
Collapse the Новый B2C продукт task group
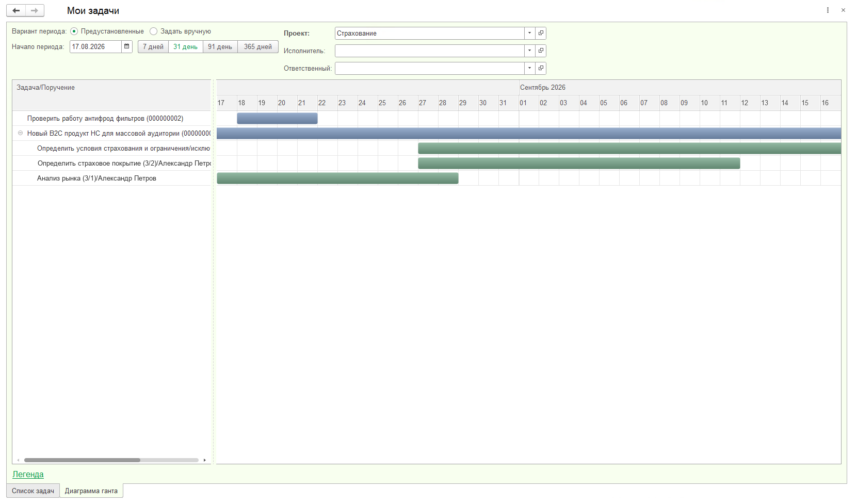(21, 133)
